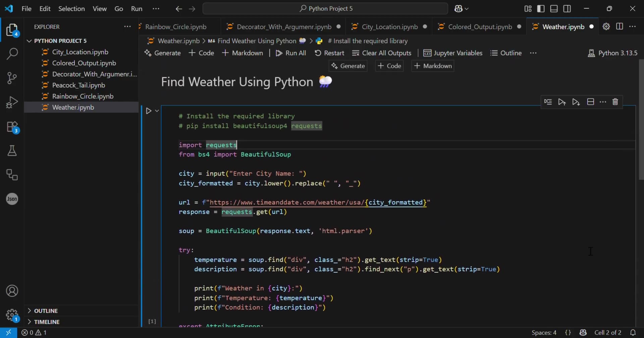Restart the notebook kernel
This screenshot has width=644, height=338.
pos(329,53)
